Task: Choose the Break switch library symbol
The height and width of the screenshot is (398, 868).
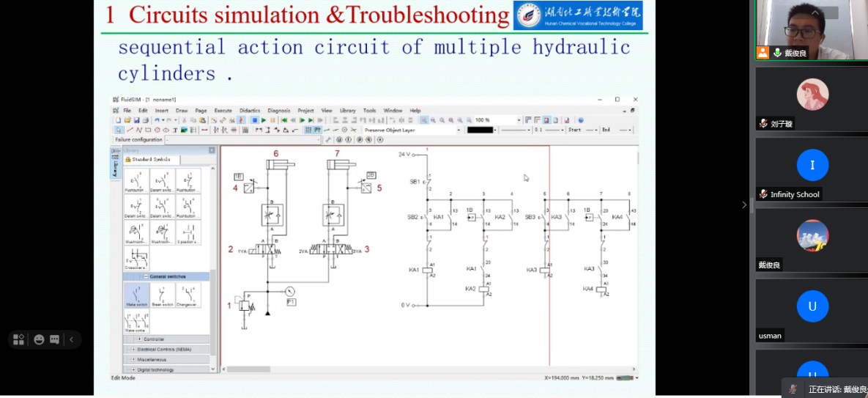Action: (160, 295)
